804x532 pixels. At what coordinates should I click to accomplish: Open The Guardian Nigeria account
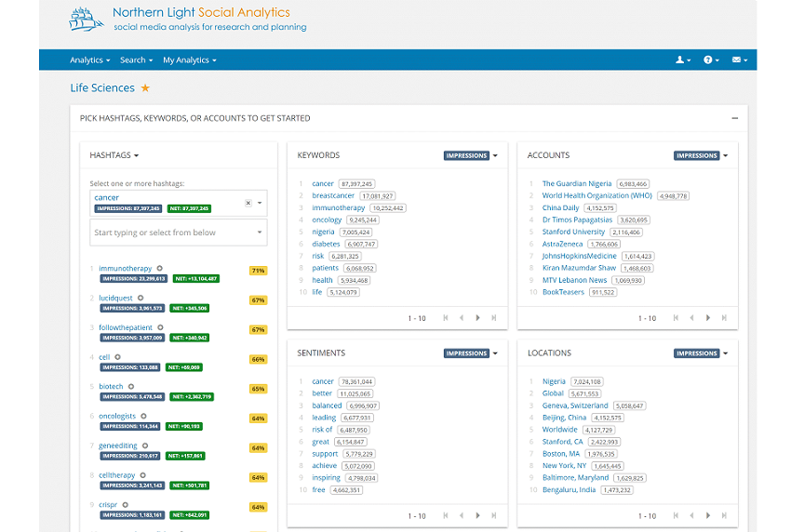coord(577,183)
